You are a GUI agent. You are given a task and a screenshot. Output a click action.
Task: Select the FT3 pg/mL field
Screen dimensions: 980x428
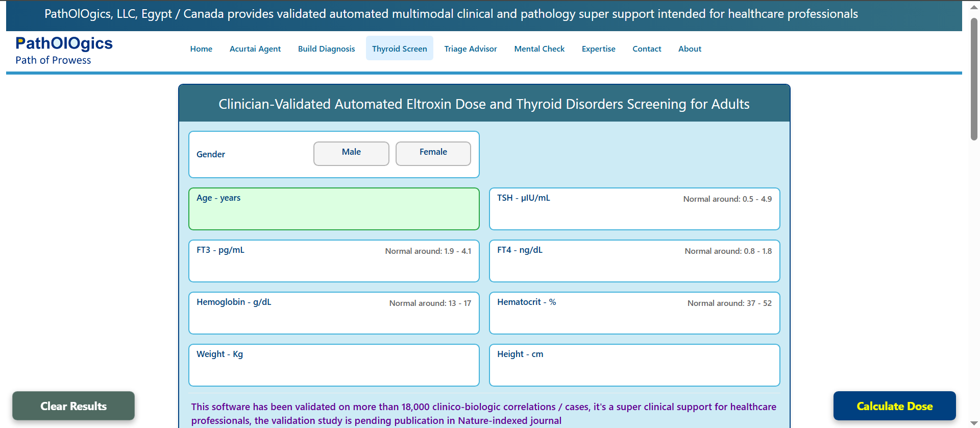tap(334, 261)
